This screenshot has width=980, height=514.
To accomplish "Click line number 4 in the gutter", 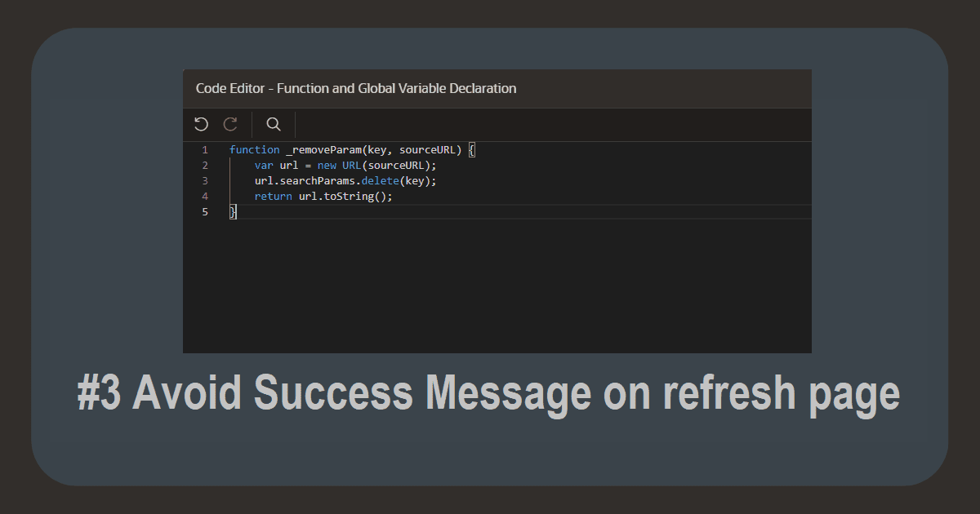I will tap(205, 197).
